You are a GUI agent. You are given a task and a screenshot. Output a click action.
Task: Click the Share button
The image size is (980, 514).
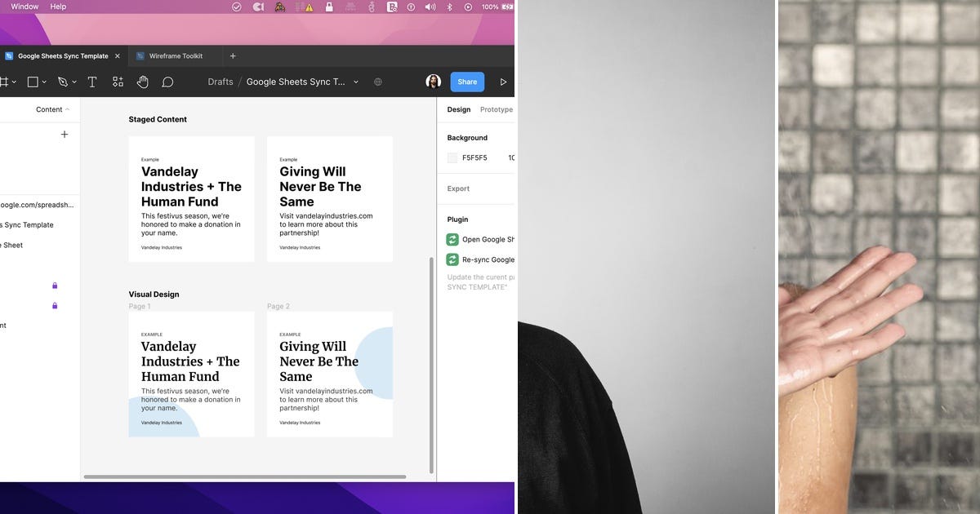(466, 82)
